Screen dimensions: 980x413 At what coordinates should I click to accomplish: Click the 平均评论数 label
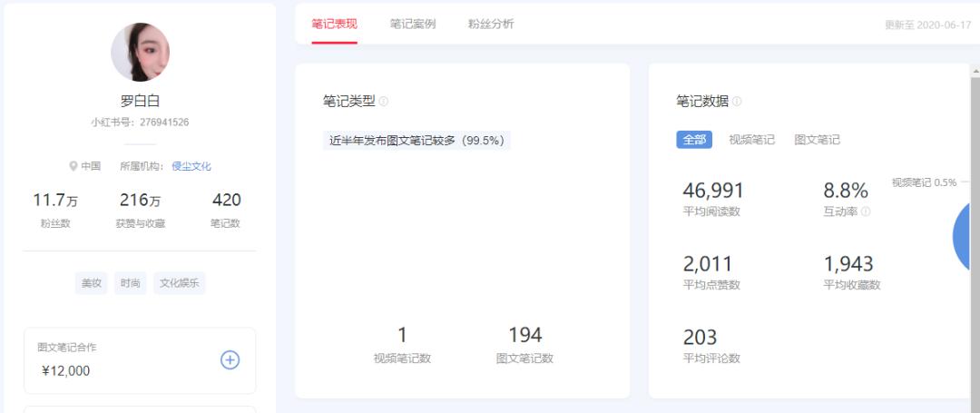[x=711, y=359]
